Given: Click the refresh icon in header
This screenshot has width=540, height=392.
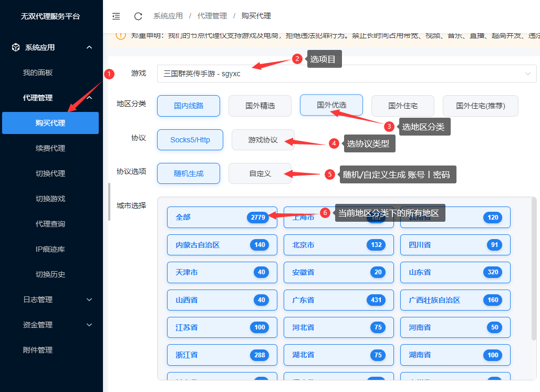Looking at the screenshot, I should click(x=138, y=16).
